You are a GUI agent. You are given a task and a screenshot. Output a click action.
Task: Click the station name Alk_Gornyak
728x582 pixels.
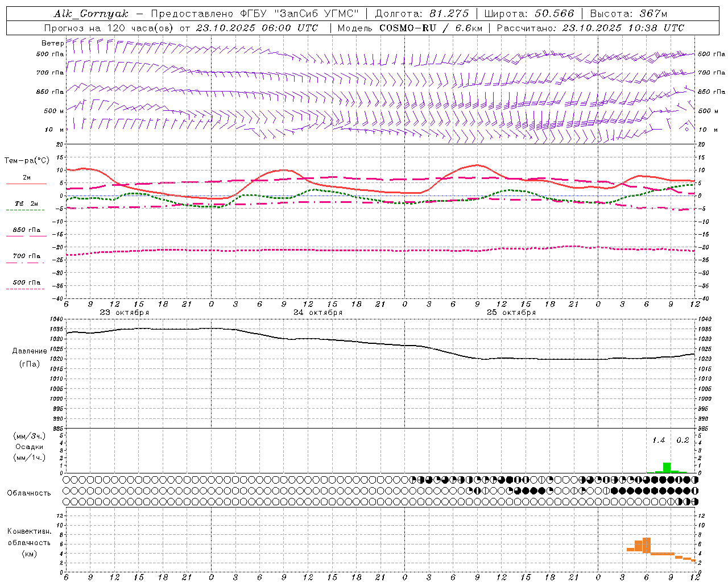pos(91,14)
